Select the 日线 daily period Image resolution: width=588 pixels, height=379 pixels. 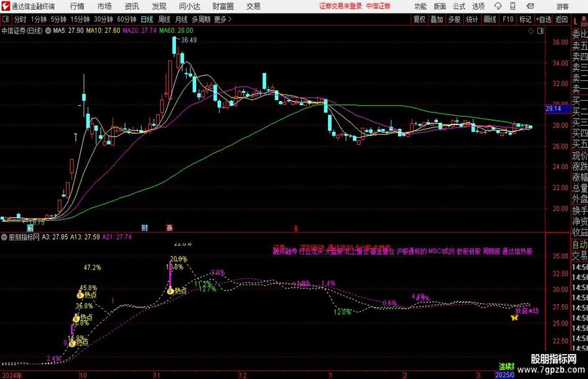tap(147, 19)
